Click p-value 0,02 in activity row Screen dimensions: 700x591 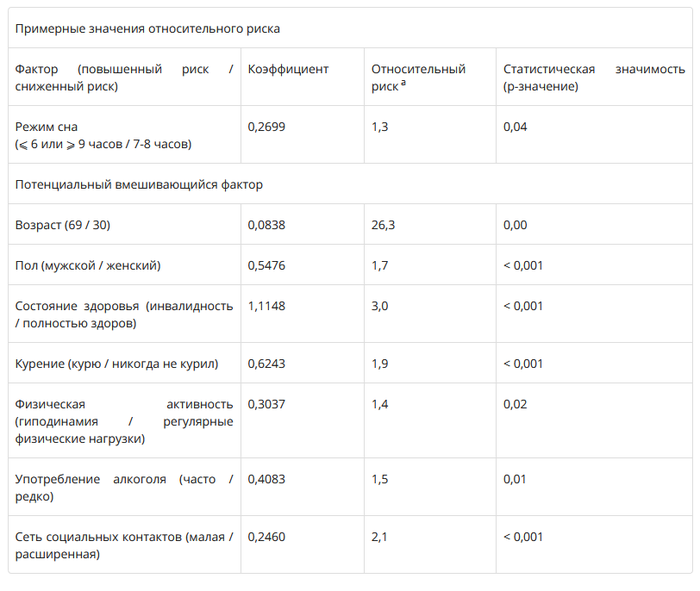click(515, 404)
